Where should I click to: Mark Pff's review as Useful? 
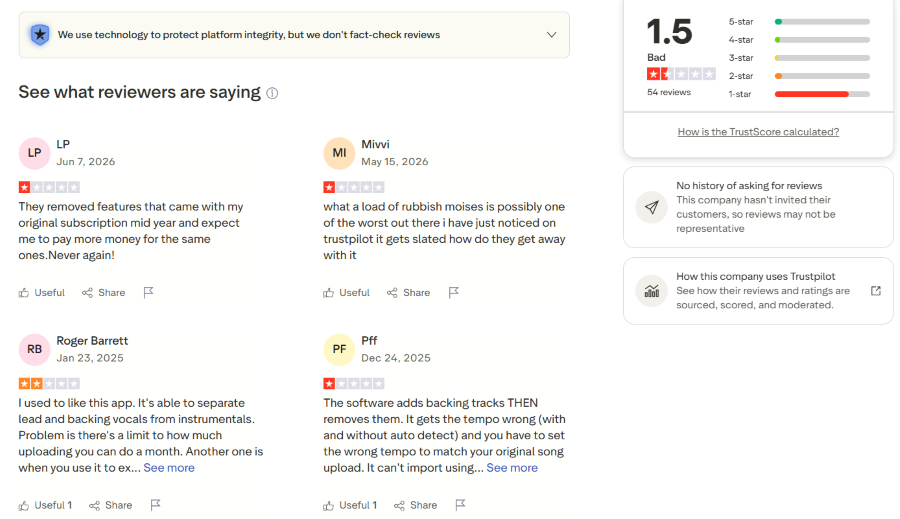(x=350, y=505)
